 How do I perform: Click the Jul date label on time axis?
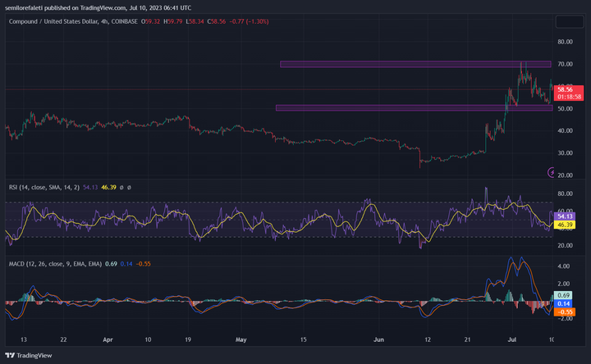pyautogui.click(x=512, y=339)
